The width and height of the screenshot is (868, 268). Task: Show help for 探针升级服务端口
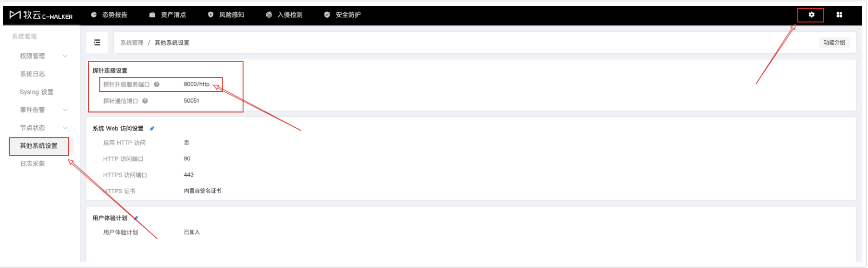pos(157,85)
